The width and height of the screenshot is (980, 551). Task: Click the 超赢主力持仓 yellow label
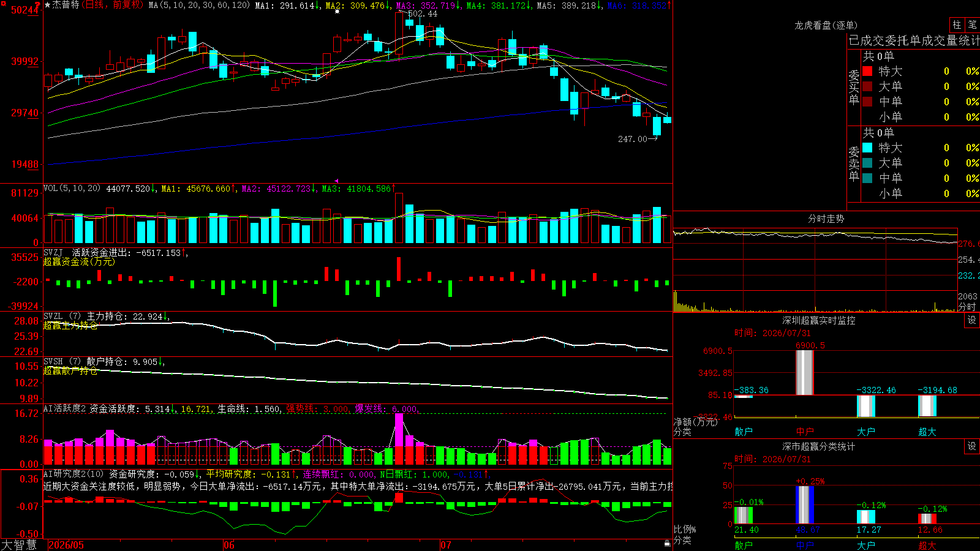click(70, 326)
